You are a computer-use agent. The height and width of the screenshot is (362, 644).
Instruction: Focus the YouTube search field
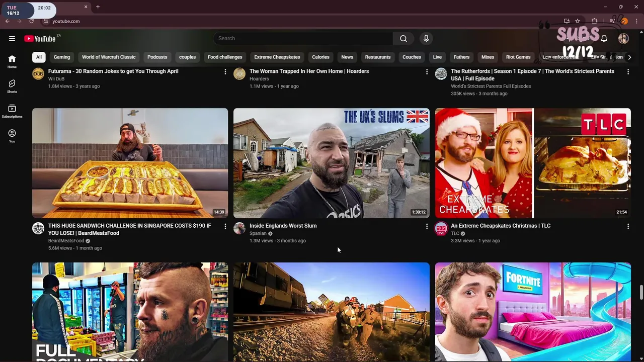click(x=303, y=39)
